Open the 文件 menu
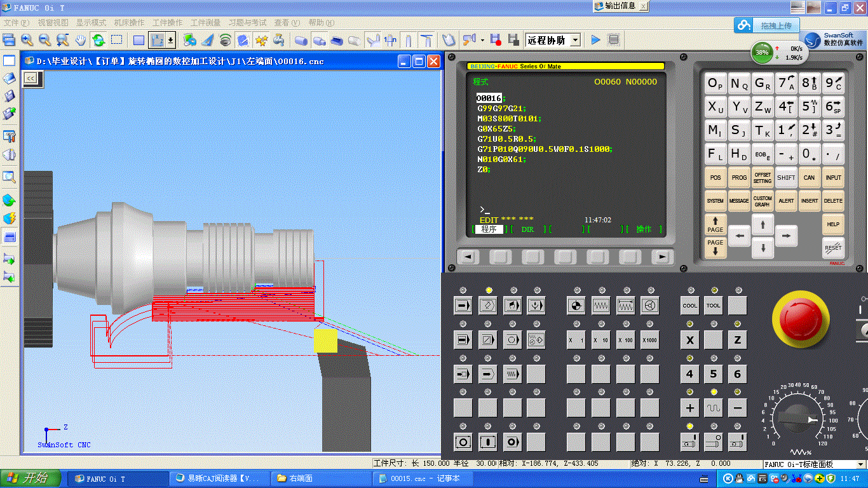Image resolution: width=868 pixels, height=488 pixels. coord(17,22)
